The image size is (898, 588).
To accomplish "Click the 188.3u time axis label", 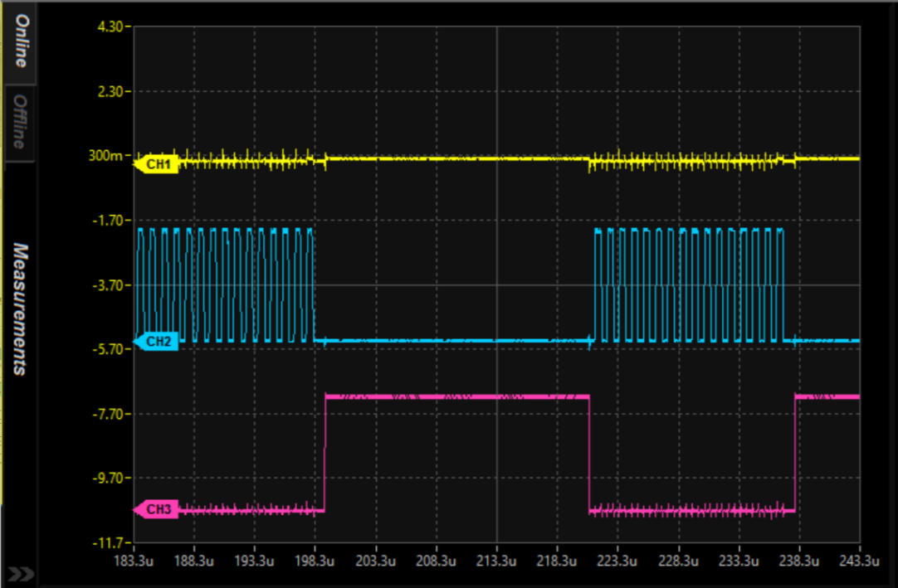I will [193, 561].
